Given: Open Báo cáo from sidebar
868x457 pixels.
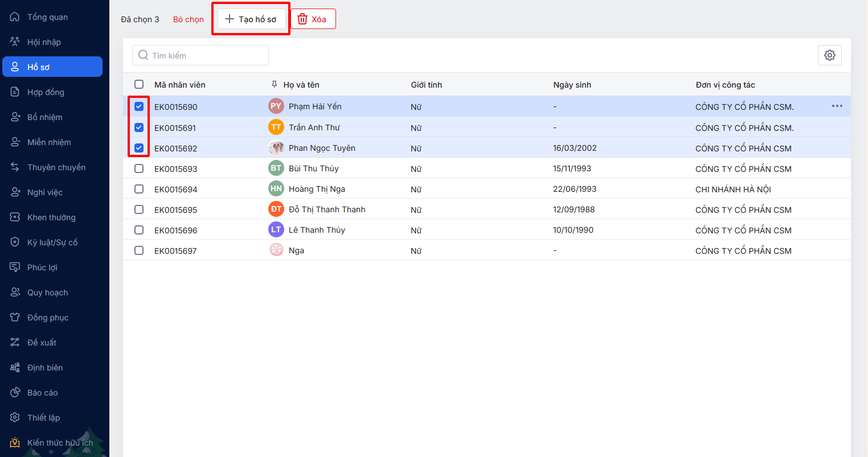Looking at the screenshot, I should [42, 393].
